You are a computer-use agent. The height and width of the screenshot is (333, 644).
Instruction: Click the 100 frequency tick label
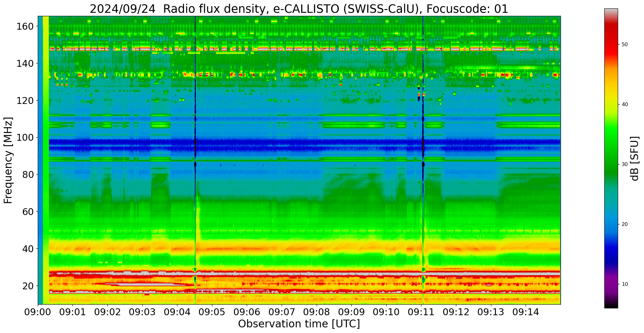(x=25, y=137)
